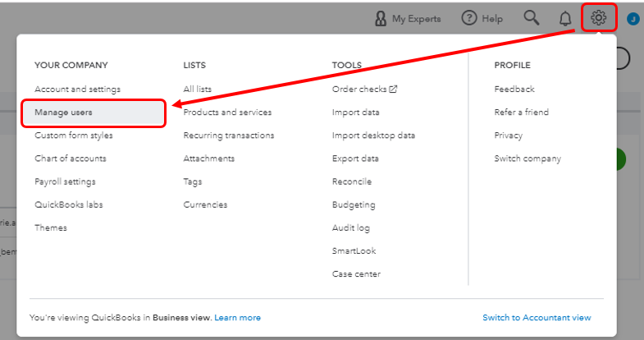Click the Learn more link
Image resolution: width=644 pixels, height=340 pixels.
point(237,317)
